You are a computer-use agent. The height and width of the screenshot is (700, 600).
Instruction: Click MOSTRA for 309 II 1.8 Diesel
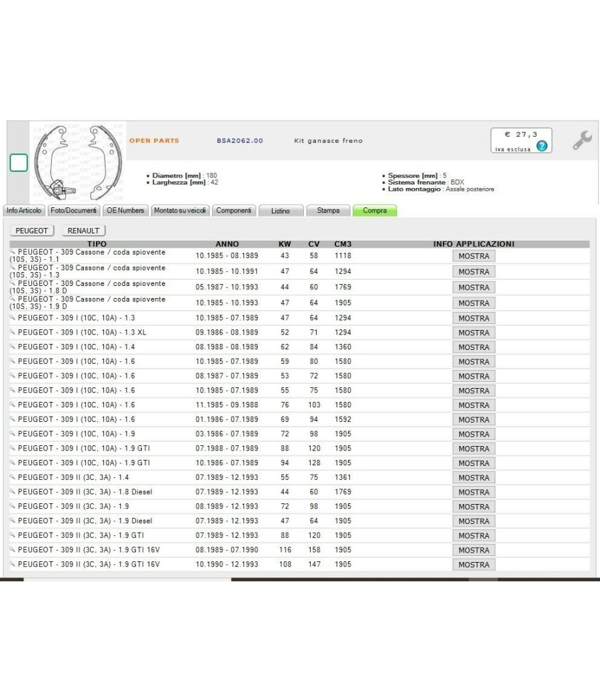[473, 492]
